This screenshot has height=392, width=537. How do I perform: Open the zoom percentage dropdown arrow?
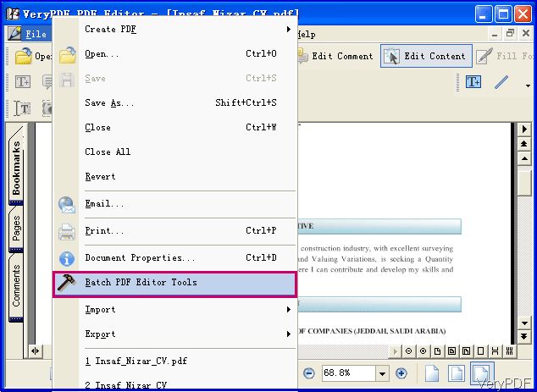(x=382, y=373)
